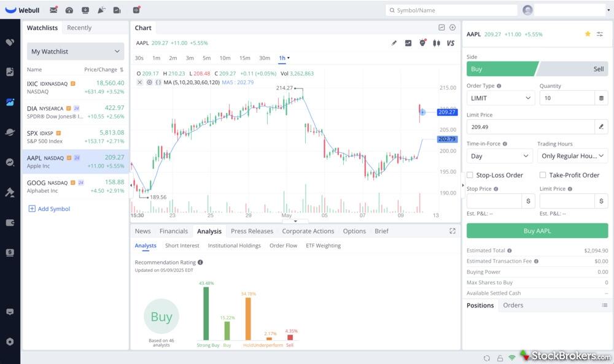Expand the analysis panel fullscreen icon
The height and width of the screenshot is (364, 614).
pyautogui.click(x=453, y=231)
